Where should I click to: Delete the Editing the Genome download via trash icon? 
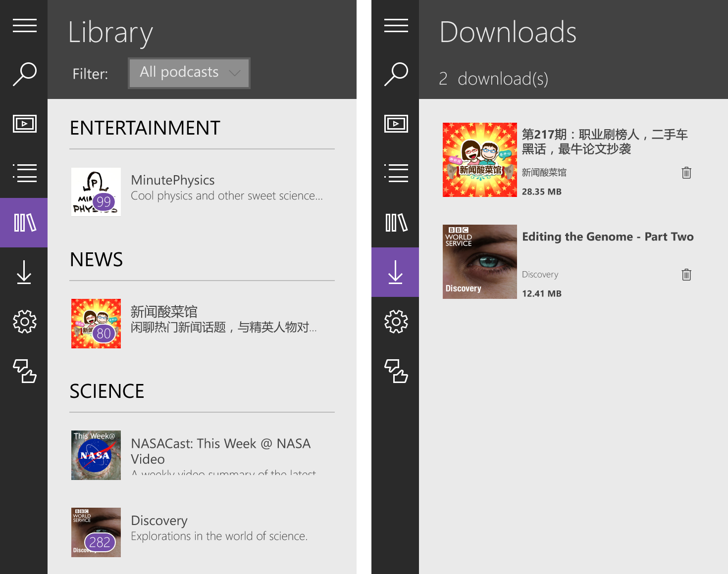686,274
